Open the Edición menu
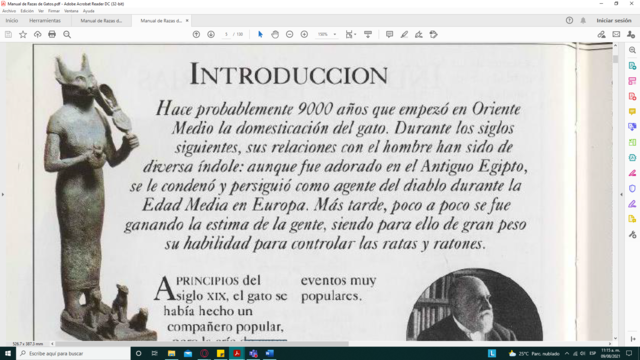The image size is (640, 360). click(x=27, y=11)
